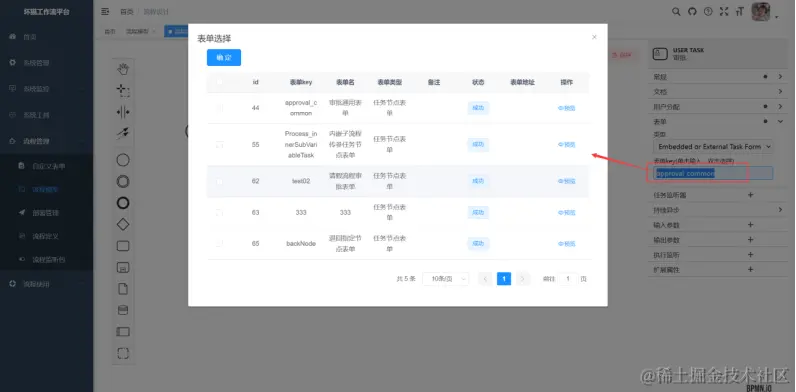Viewport: 796px width, 392px height.
Task: Open the Embedded or External Task Form dropdown
Action: tap(713, 146)
